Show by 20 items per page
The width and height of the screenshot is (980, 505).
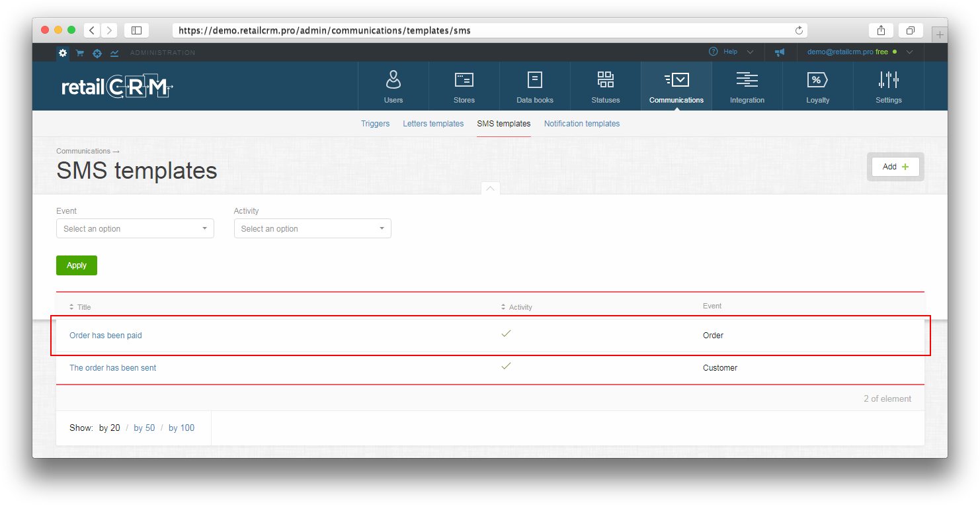[110, 428]
